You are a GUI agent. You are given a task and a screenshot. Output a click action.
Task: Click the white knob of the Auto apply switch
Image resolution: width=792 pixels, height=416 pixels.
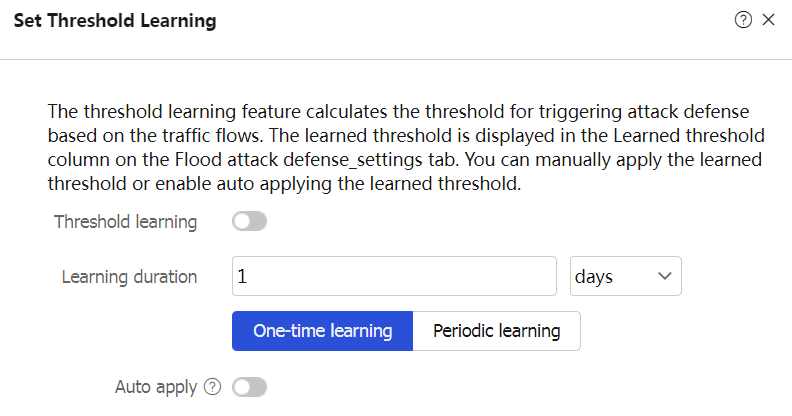(242, 387)
